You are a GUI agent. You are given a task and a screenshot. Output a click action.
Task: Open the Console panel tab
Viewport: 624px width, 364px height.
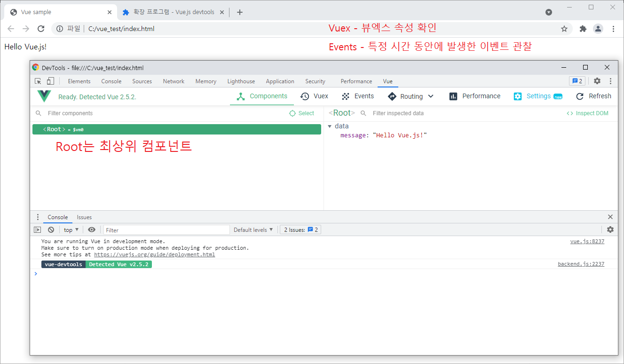point(111,81)
